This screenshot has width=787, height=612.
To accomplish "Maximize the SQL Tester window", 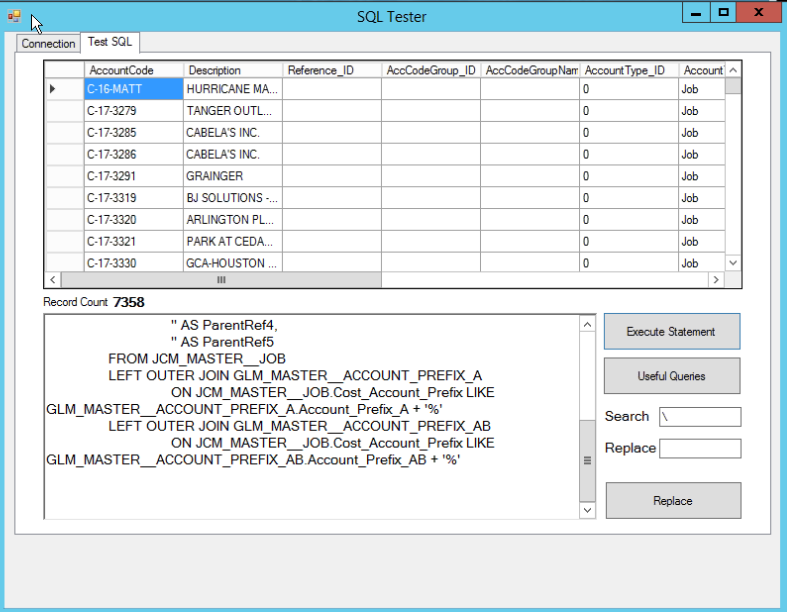I will click(x=723, y=13).
